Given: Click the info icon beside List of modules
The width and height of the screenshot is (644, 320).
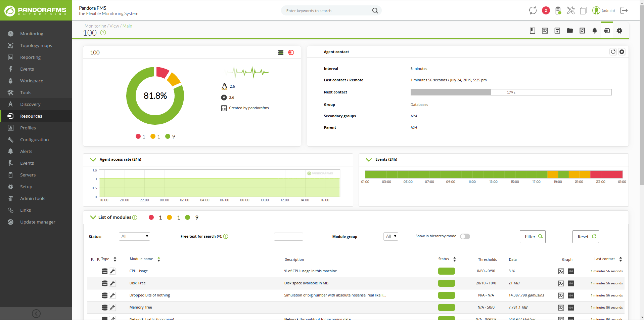Looking at the screenshot, I should 135,217.
